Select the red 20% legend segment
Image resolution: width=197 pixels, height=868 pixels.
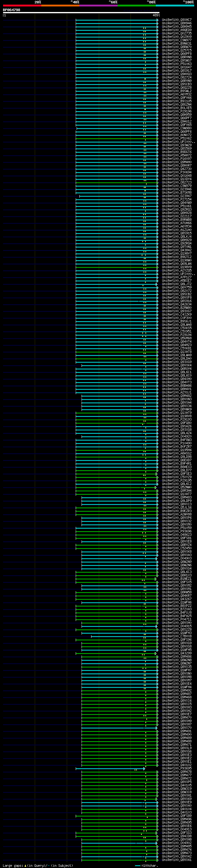click(x=22, y=6)
